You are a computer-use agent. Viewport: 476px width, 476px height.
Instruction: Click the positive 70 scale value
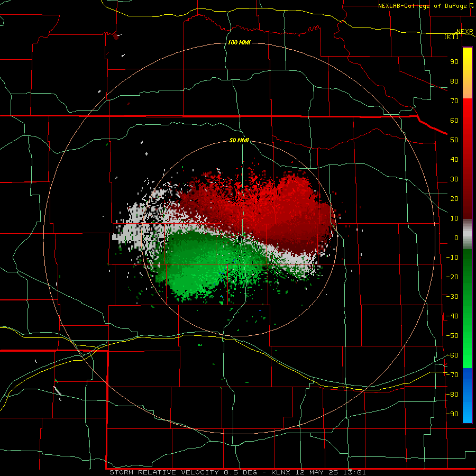click(454, 101)
